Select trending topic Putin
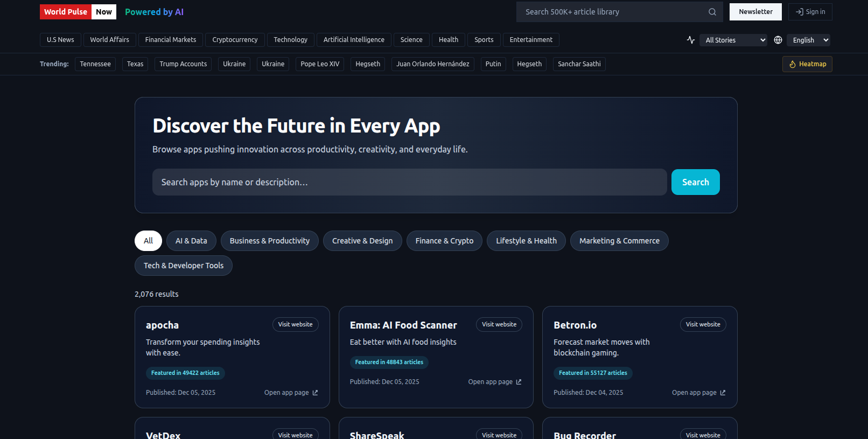Screen dimensions: 868x439 pyautogui.click(x=493, y=64)
